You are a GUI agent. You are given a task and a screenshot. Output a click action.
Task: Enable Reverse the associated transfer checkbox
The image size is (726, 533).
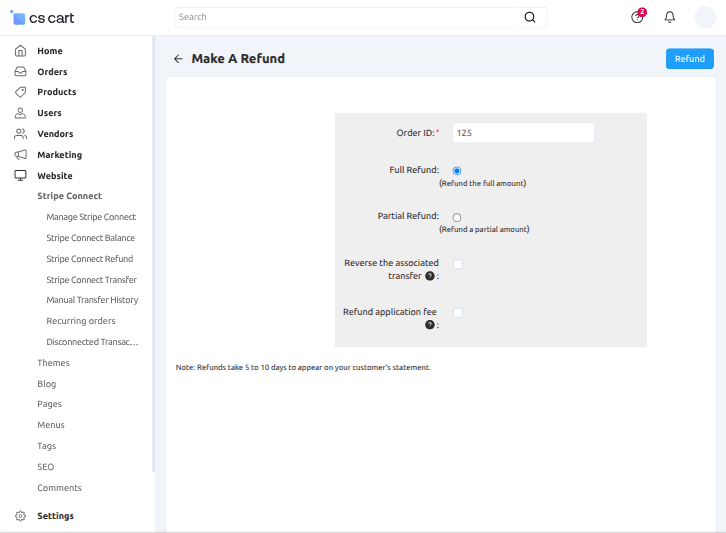coord(458,264)
